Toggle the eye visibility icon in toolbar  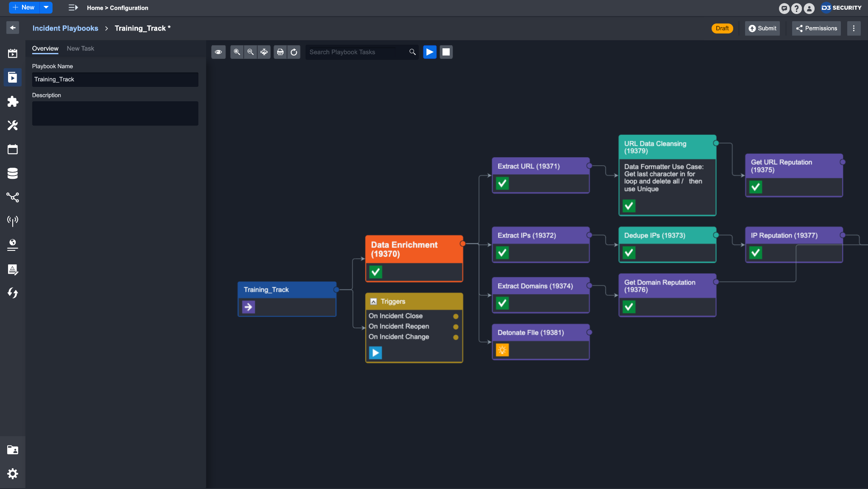coord(218,52)
